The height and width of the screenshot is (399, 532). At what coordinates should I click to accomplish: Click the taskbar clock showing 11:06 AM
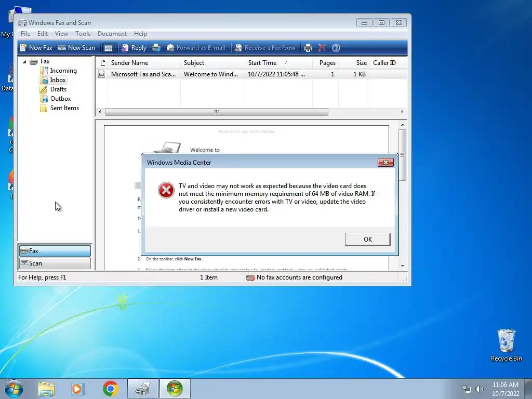(506, 389)
